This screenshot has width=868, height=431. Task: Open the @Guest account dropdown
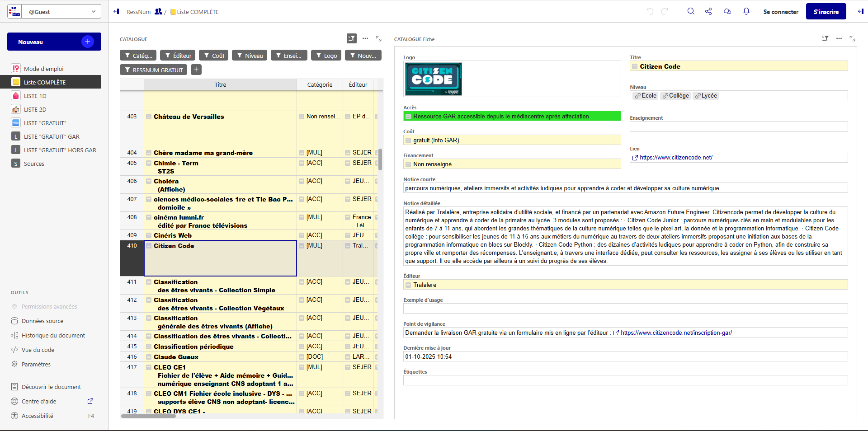[x=54, y=12]
